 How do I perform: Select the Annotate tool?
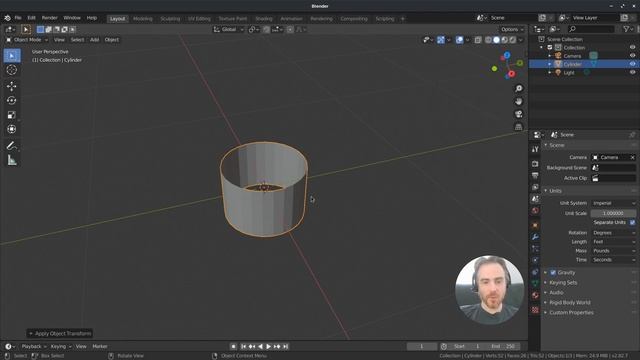12,146
